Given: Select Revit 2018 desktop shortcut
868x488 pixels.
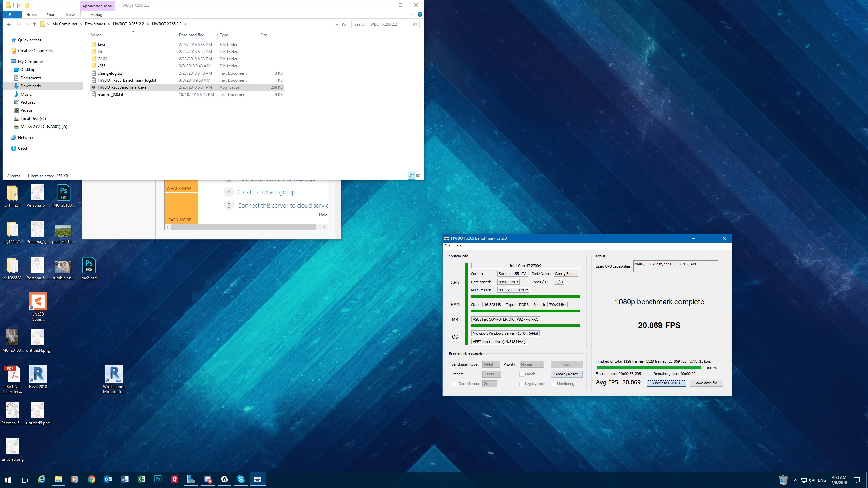Looking at the screenshot, I should coord(38,377).
